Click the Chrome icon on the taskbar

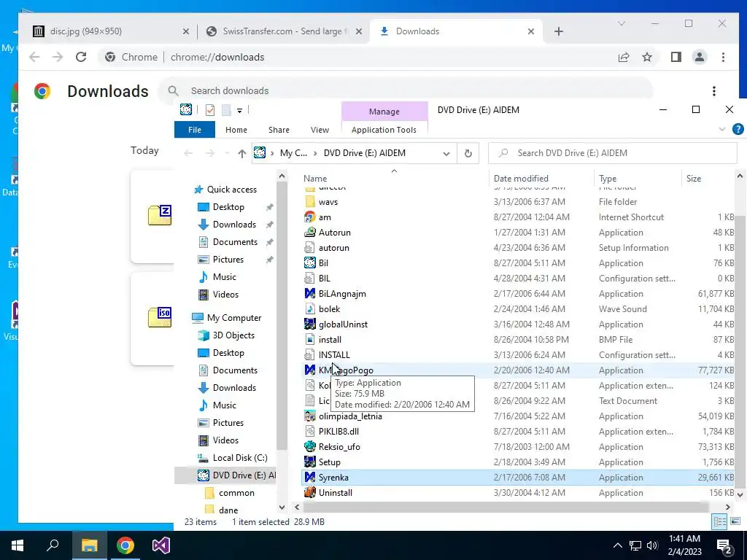(x=125, y=545)
